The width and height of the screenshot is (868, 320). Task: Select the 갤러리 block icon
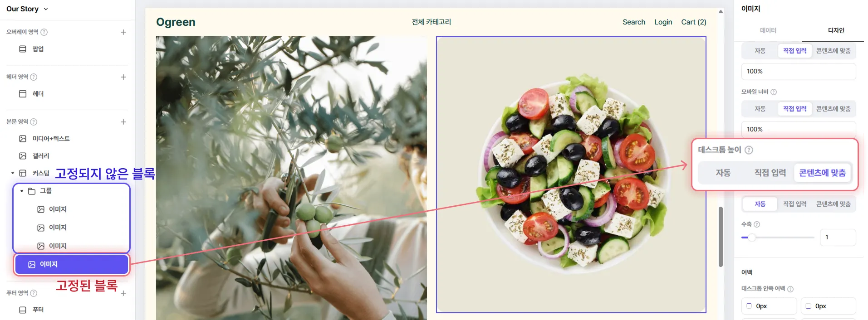point(23,156)
